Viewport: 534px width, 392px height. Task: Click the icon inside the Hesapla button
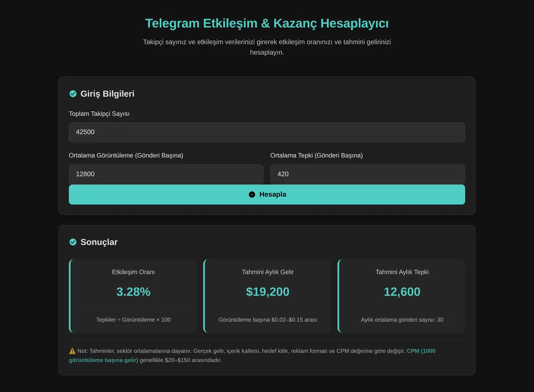click(252, 195)
